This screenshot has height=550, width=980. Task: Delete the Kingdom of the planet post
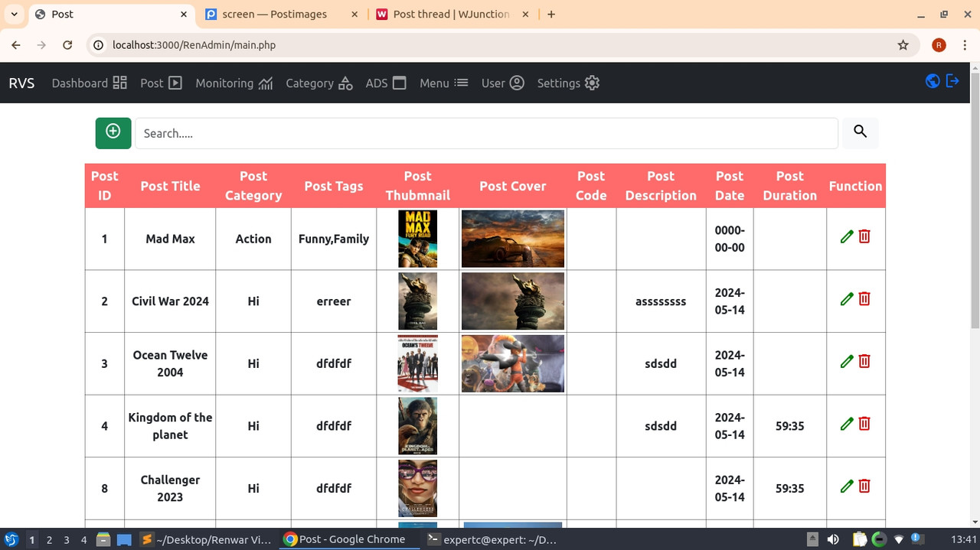pos(864,424)
